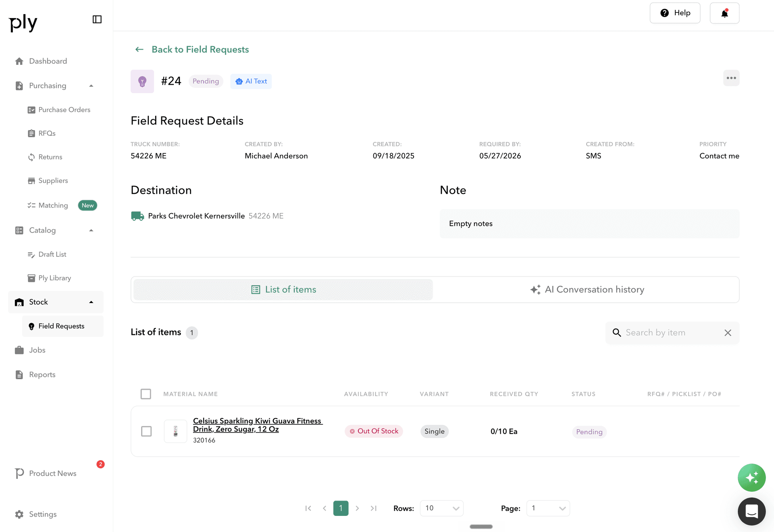Go to first page icon

click(x=308, y=509)
